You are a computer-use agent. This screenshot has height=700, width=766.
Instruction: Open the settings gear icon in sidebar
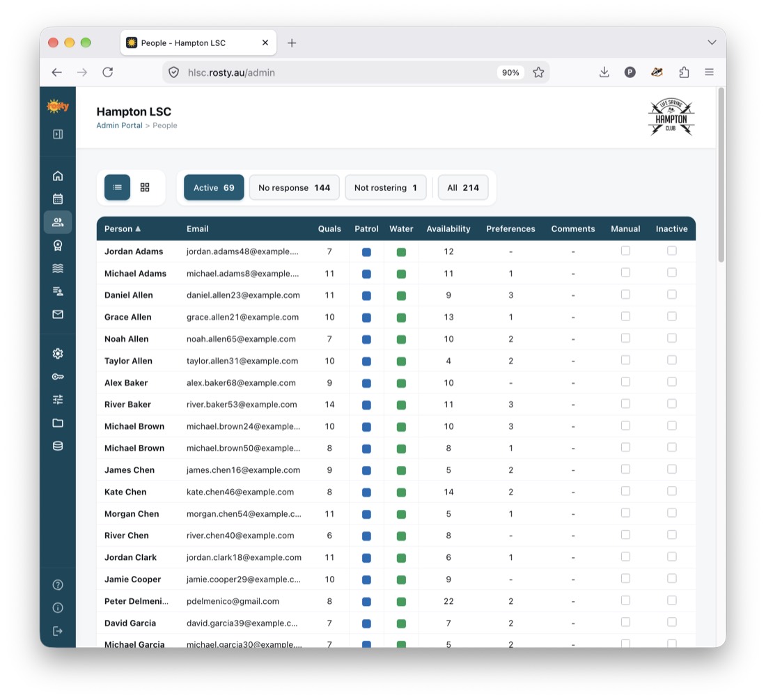pyautogui.click(x=58, y=353)
